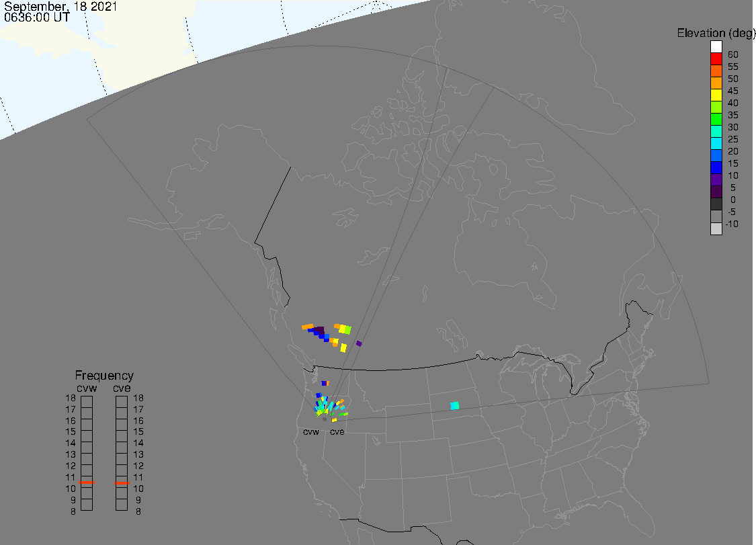The image size is (756, 545).
Task: Click the 'cve' frequency column header
Action: tap(122, 388)
